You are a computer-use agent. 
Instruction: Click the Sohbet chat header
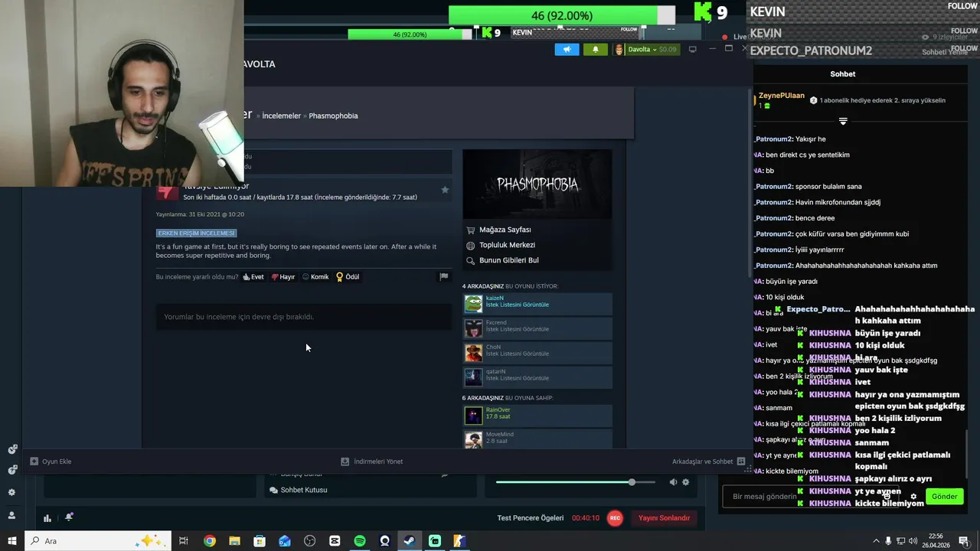[843, 74]
